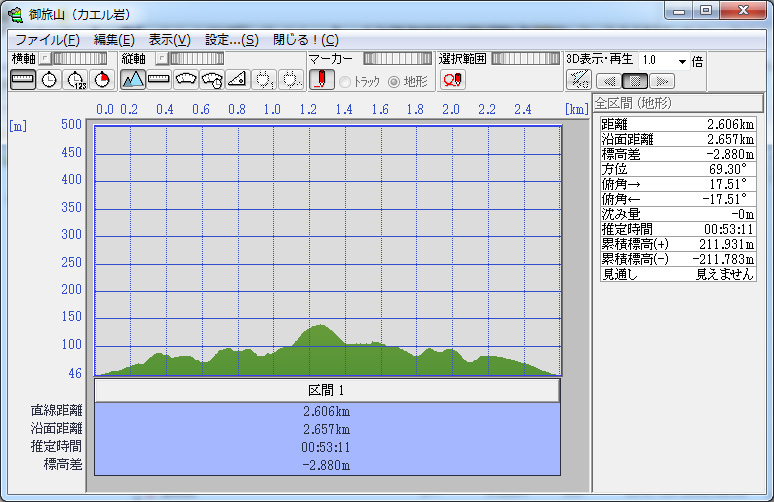
Task: Click the 俯角← -17.51° row
Action: (x=678, y=199)
